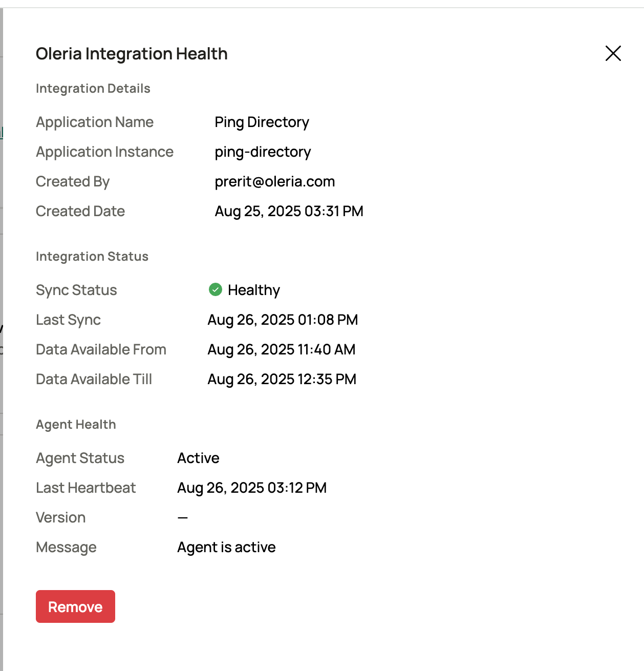Click the 'Last Heartbeat' label
Viewport: 644px width, 671px height.
click(85, 488)
